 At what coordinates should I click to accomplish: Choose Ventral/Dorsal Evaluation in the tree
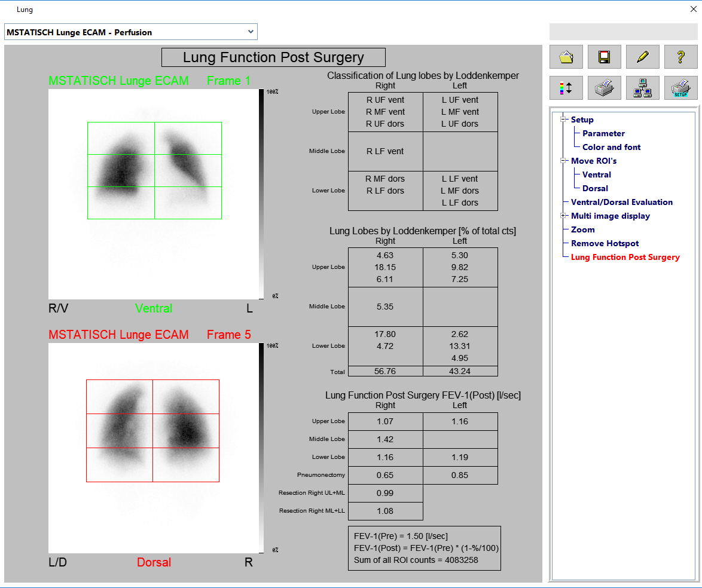tap(621, 202)
